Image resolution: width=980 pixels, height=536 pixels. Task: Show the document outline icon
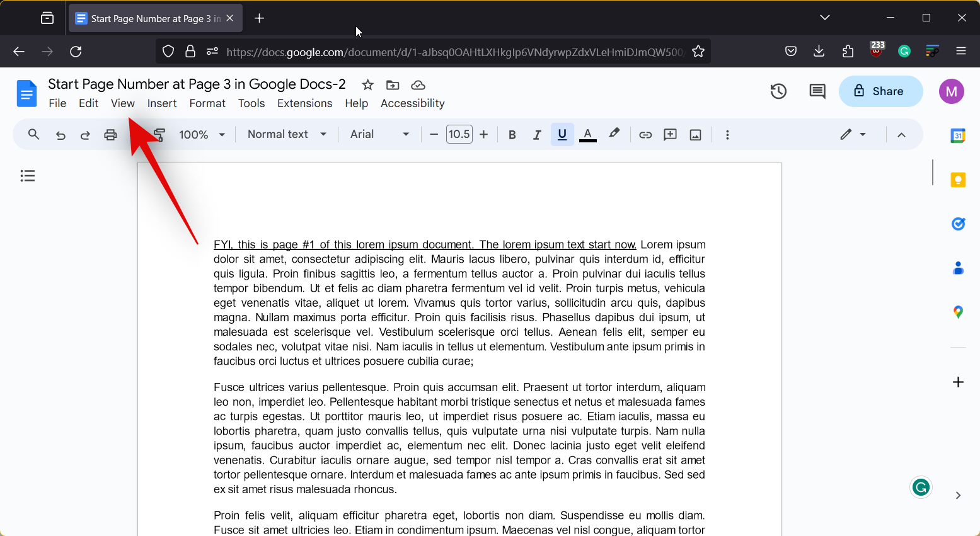28,176
